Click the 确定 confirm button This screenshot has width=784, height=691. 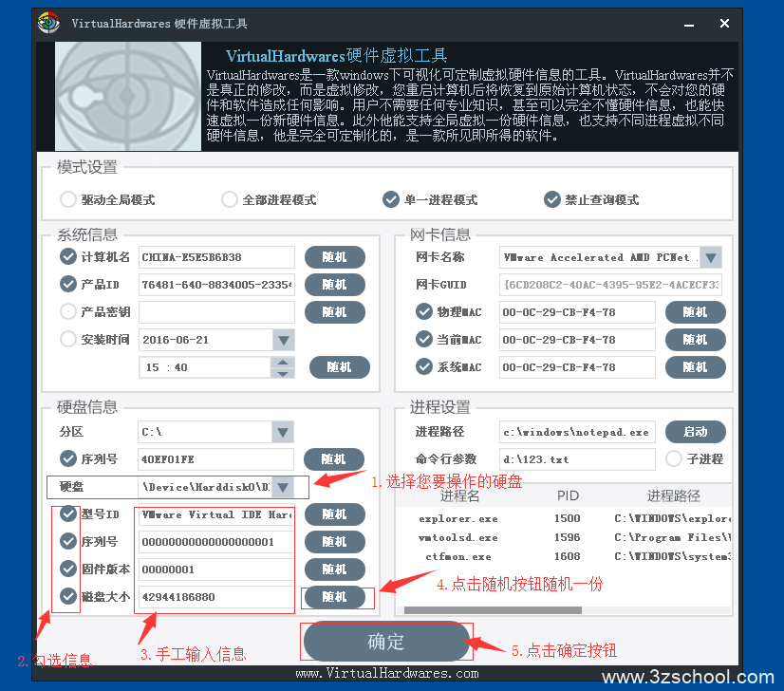coord(385,642)
